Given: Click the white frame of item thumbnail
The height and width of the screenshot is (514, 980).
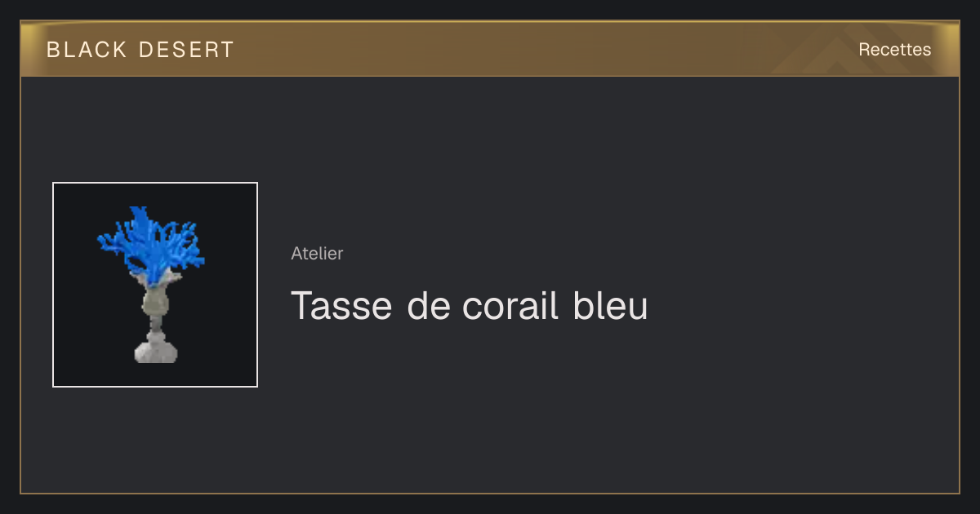Looking at the screenshot, I should pos(155,183).
